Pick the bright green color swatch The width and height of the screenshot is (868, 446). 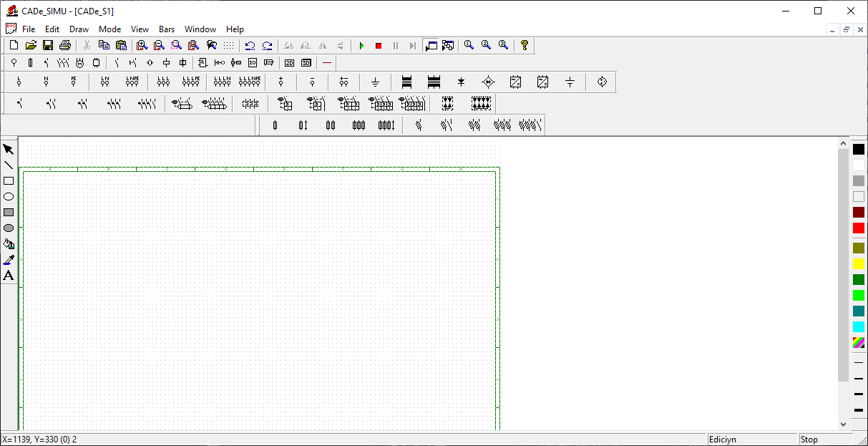click(x=859, y=296)
